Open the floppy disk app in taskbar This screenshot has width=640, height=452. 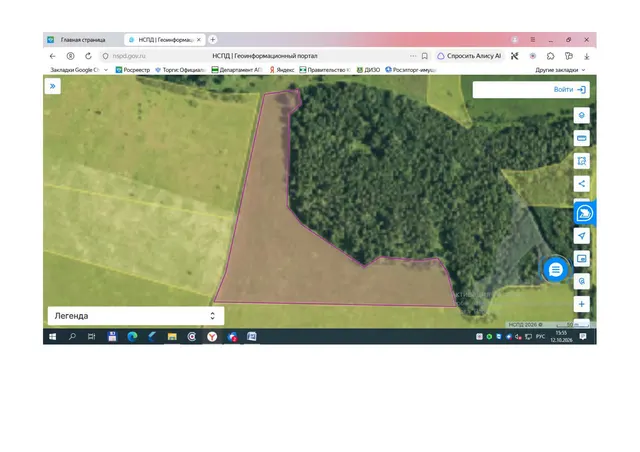tap(112, 336)
